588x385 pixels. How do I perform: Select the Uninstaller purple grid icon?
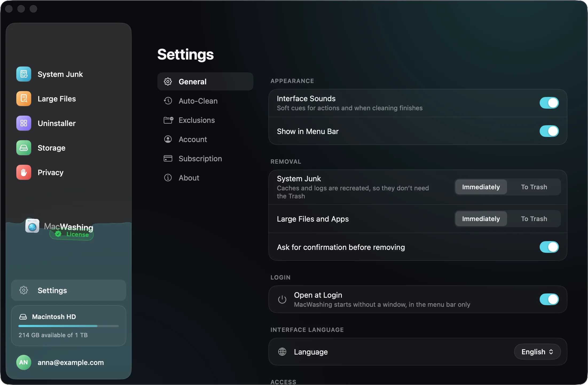point(24,123)
